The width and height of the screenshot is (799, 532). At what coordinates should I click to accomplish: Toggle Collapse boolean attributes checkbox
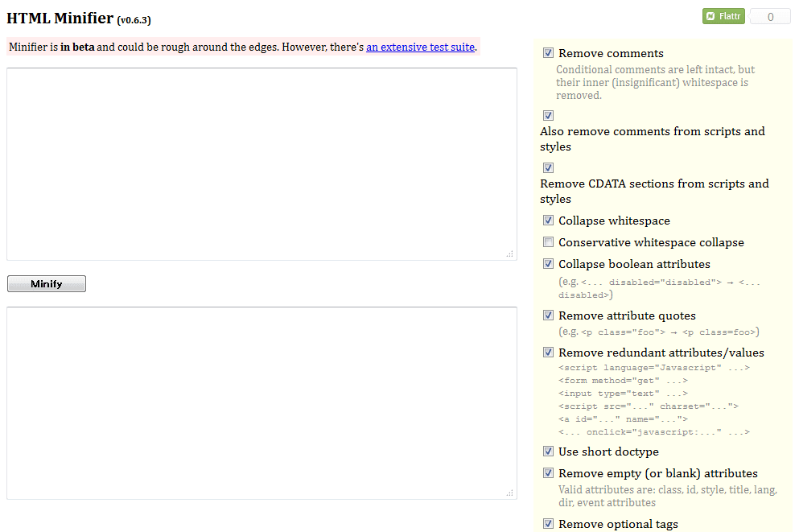coord(548,264)
